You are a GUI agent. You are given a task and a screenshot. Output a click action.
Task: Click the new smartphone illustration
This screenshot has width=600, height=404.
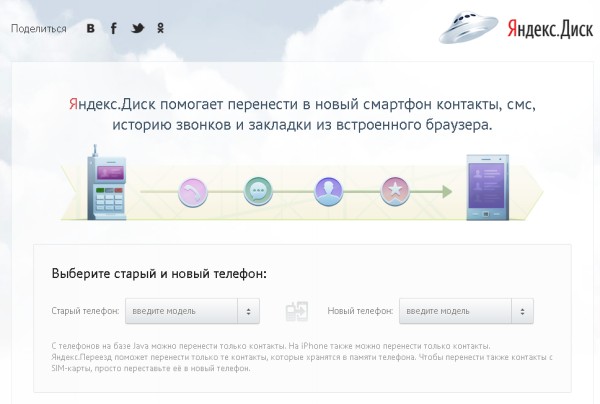pos(488,187)
